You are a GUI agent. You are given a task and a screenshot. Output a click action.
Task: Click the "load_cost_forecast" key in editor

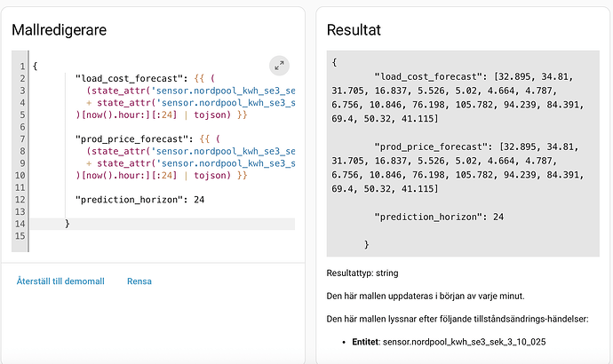(x=130, y=78)
